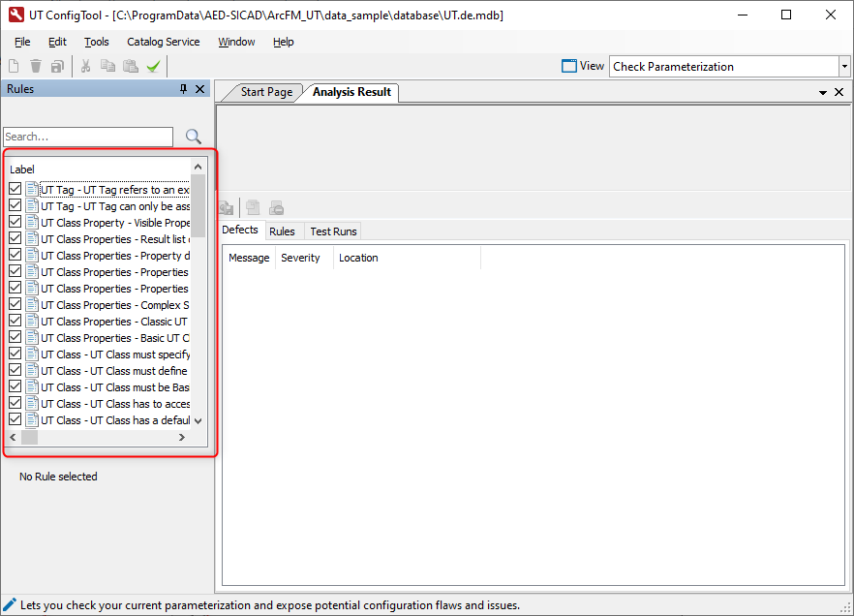Open the Catalog Service menu
The height and width of the screenshot is (616, 854).
click(x=164, y=42)
